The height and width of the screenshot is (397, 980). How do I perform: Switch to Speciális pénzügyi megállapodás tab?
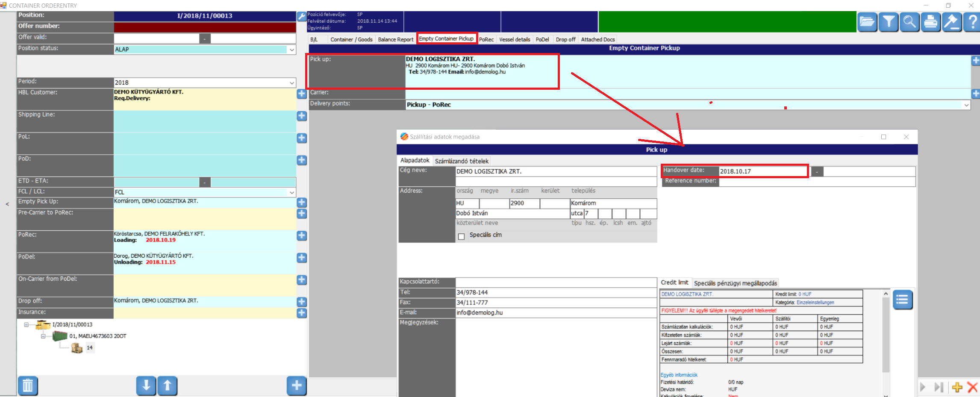(736, 283)
